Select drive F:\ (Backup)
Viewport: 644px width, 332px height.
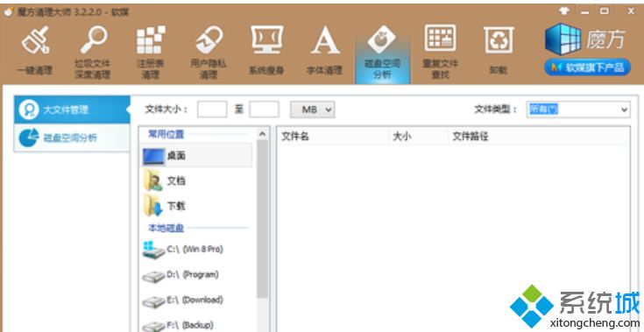click(196, 325)
